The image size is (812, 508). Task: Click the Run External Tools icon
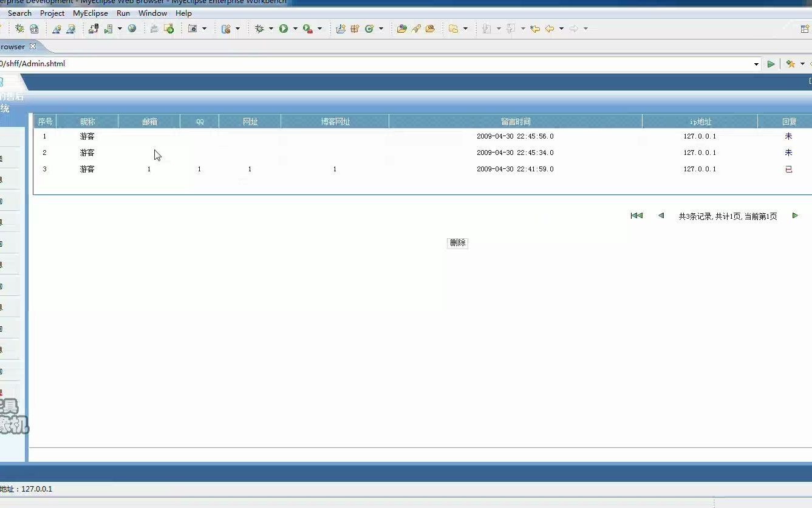308,29
